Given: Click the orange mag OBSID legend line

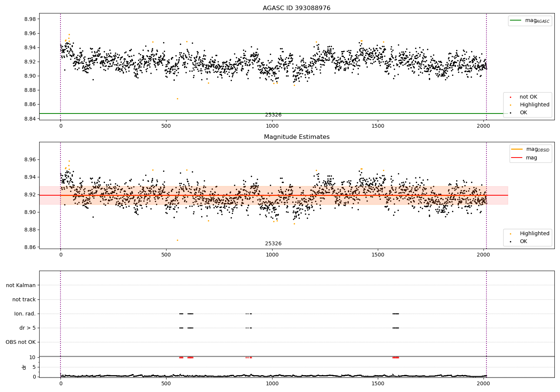Looking at the screenshot, I should tap(517, 149).
